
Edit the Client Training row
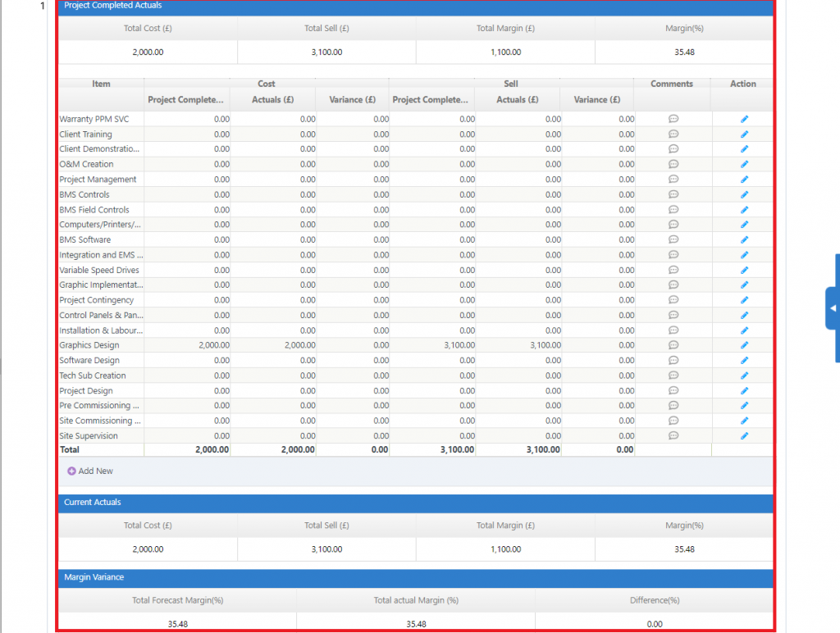744,134
